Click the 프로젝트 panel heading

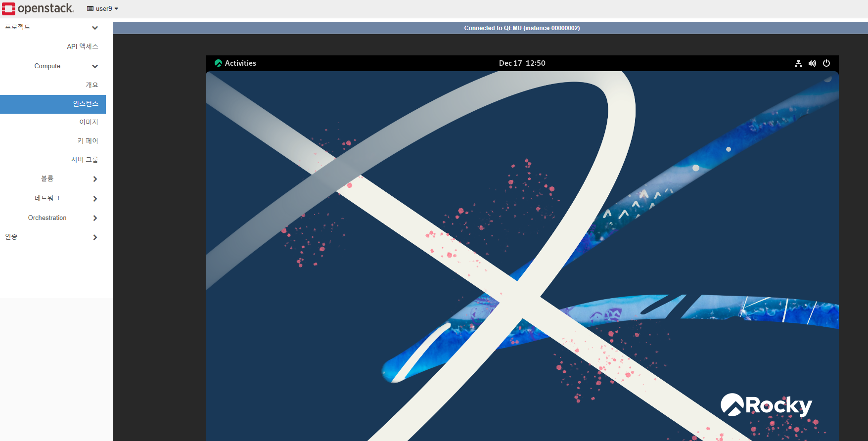(18, 27)
